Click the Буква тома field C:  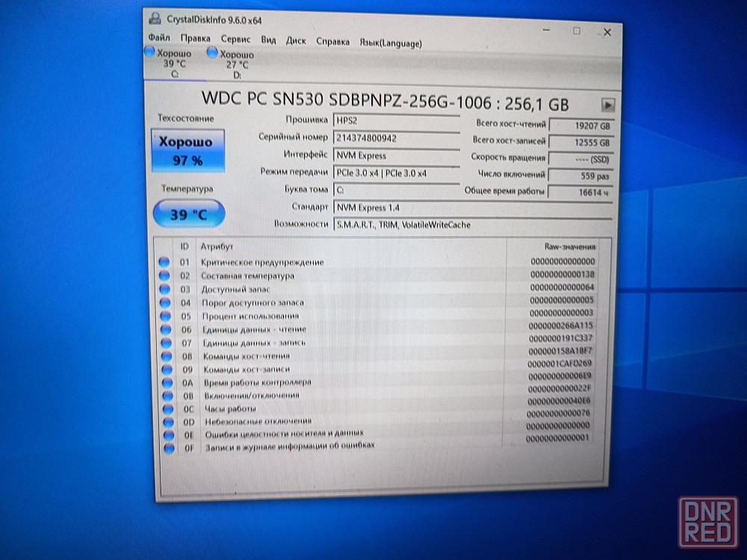pyautogui.click(x=397, y=190)
